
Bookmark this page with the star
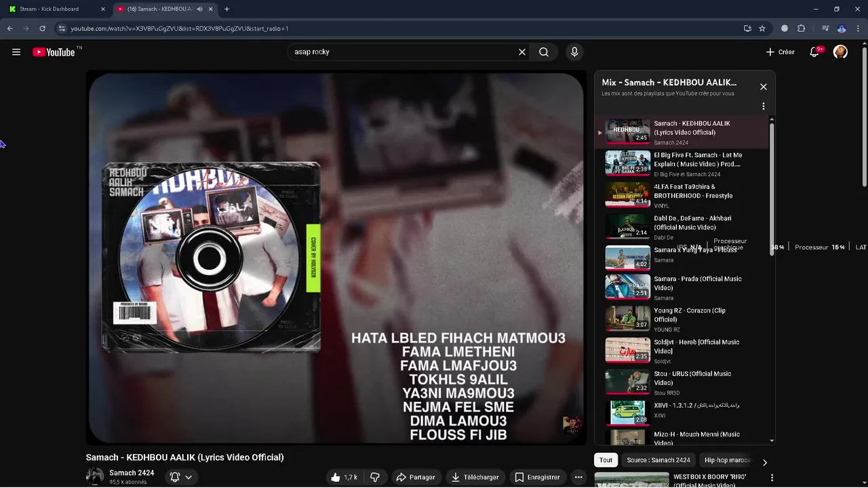762,28
